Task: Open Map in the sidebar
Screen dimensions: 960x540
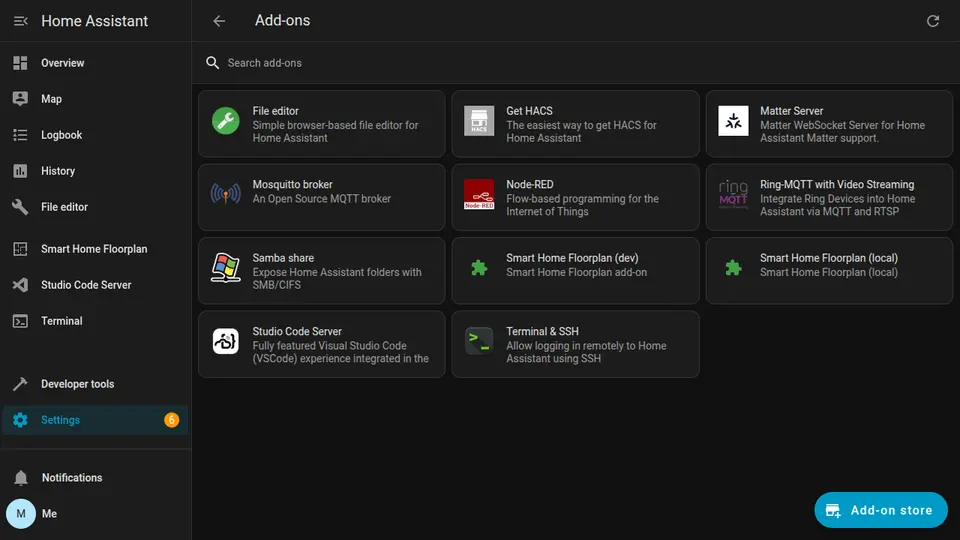Action: [96, 99]
